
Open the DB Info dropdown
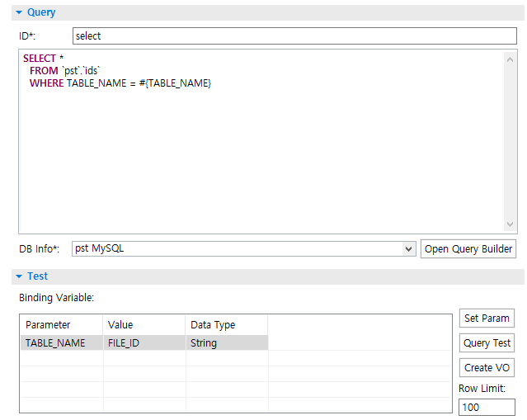(409, 249)
